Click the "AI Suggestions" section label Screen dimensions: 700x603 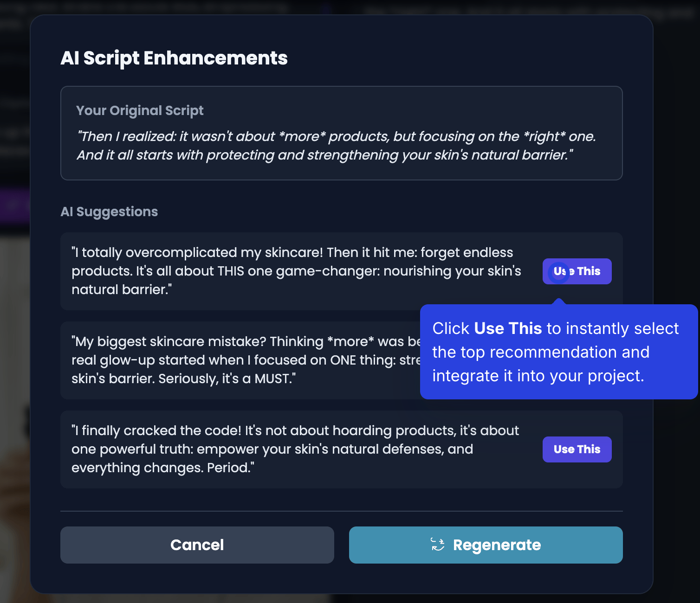tap(109, 212)
